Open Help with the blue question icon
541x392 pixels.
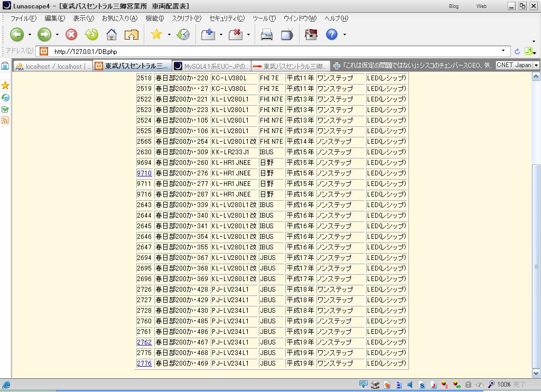[x=332, y=34]
